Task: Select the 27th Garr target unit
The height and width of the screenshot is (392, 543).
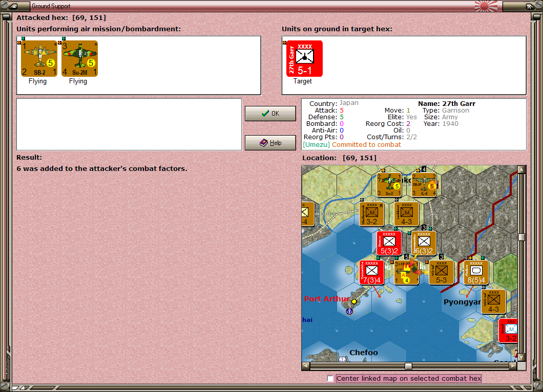Action: tap(304, 58)
